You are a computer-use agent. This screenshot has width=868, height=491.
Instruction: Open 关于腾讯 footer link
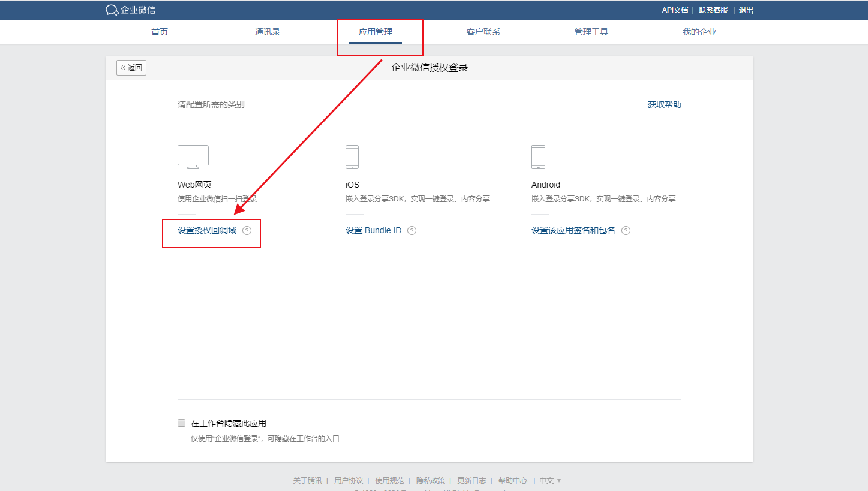(x=307, y=481)
